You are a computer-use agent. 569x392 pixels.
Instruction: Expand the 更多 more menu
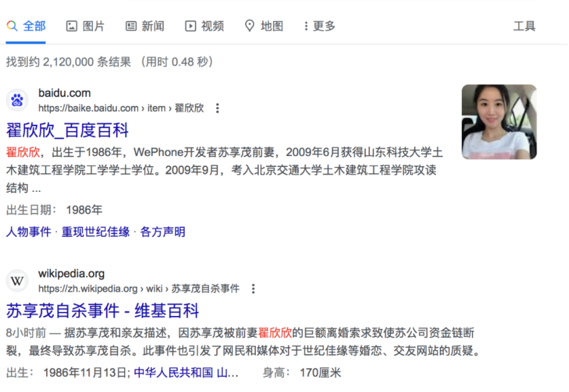(x=319, y=26)
